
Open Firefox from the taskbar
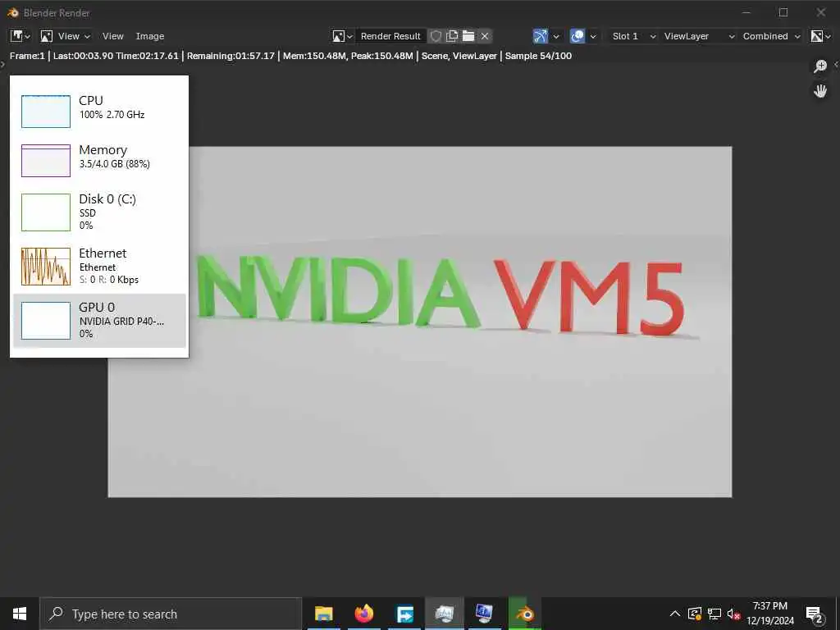click(x=363, y=614)
